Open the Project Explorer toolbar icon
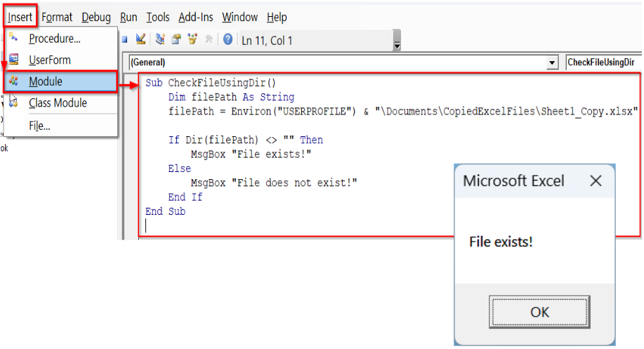 click(161, 40)
